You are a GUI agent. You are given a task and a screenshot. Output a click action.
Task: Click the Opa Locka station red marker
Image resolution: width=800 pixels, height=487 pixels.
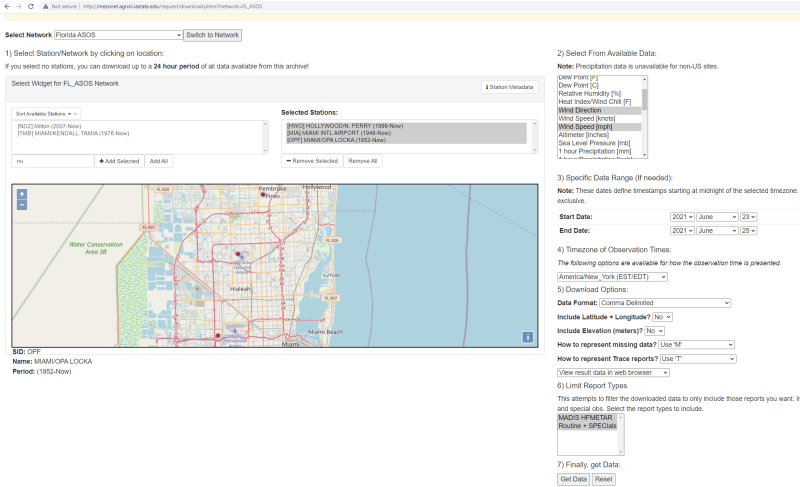[x=238, y=253]
